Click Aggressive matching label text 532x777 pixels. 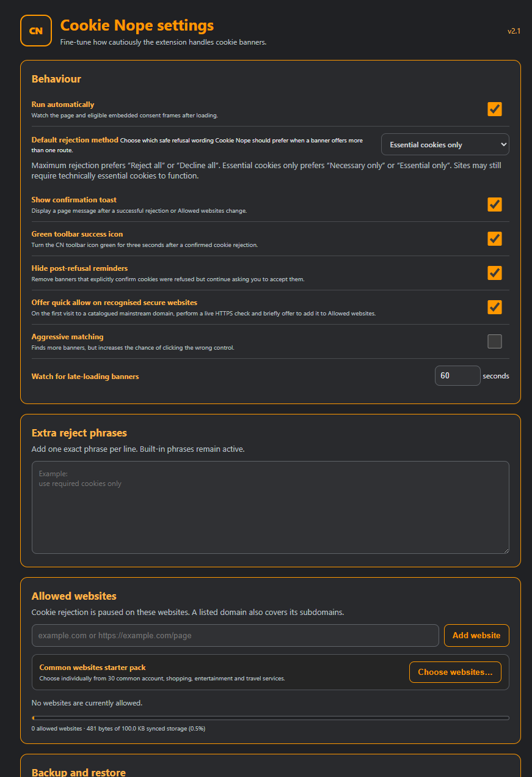(67, 337)
